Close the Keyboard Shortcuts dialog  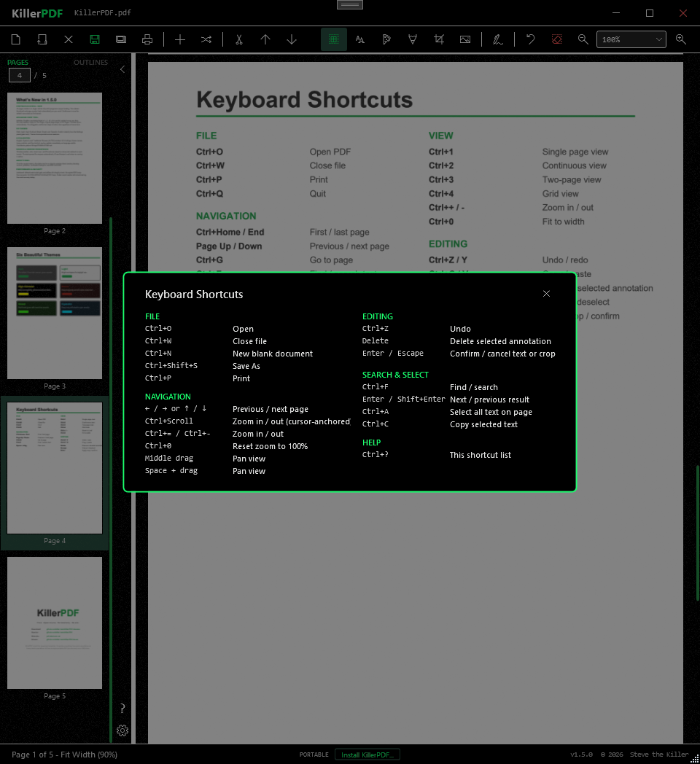pos(546,293)
